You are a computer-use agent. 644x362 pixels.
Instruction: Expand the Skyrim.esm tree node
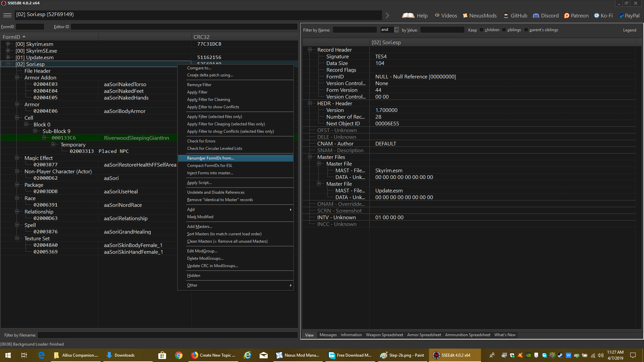tap(8, 44)
